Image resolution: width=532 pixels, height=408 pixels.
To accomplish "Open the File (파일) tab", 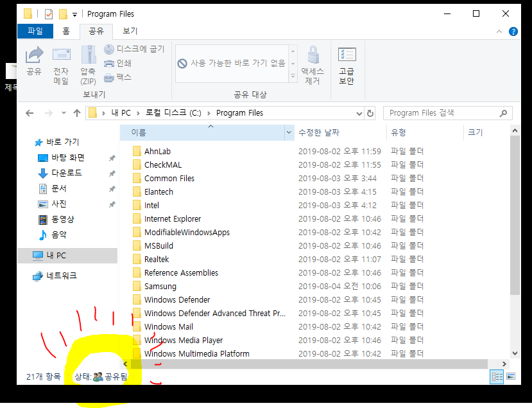I will coord(35,31).
